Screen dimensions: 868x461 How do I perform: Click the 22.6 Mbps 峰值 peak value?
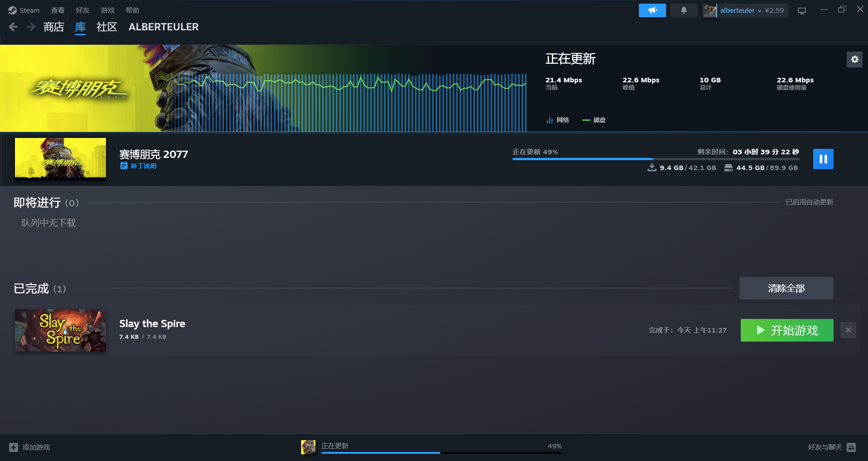641,80
